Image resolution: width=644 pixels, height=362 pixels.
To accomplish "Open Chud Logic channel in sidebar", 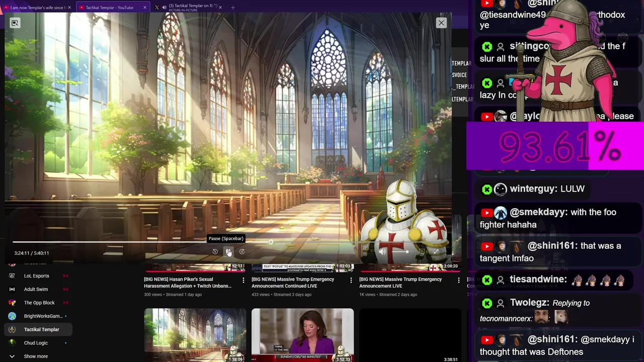I will point(38,343).
